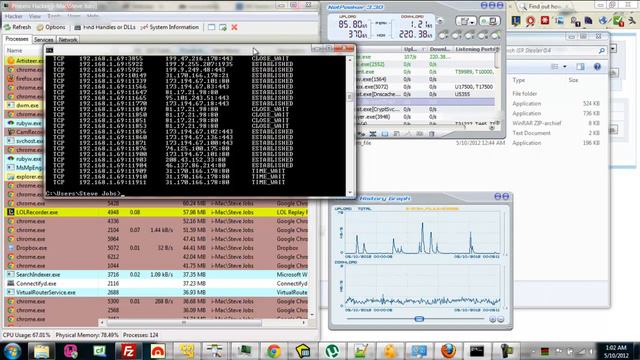Viewport: 640px width, 360px height.
Task: Open the command prompt taskbar icon
Action: (477, 351)
